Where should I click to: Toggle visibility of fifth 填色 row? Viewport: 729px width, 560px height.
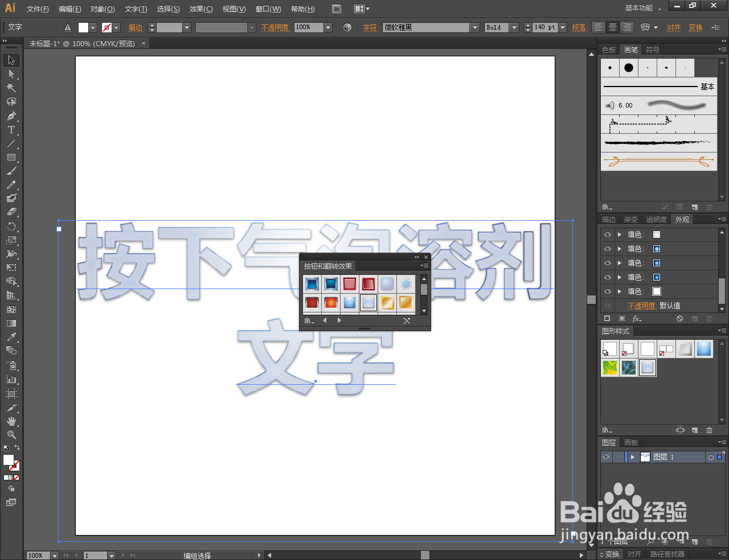(x=608, y=291)
